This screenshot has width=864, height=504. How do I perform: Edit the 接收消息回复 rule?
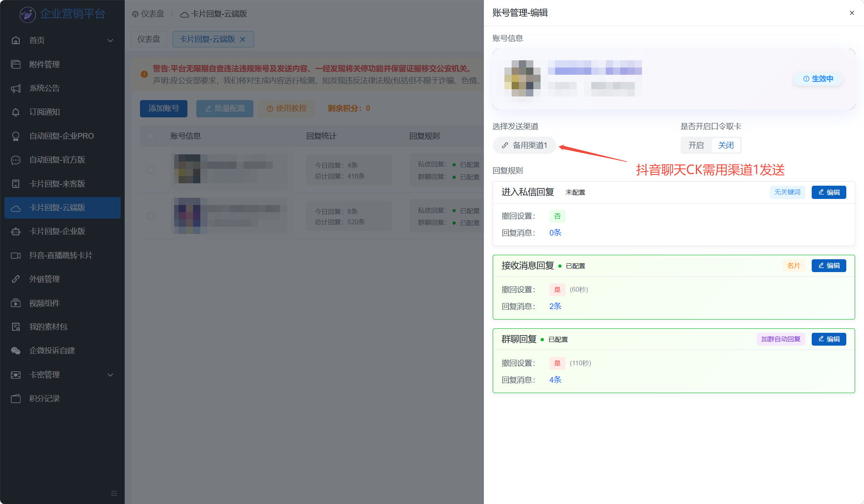(x=829, y=266)
